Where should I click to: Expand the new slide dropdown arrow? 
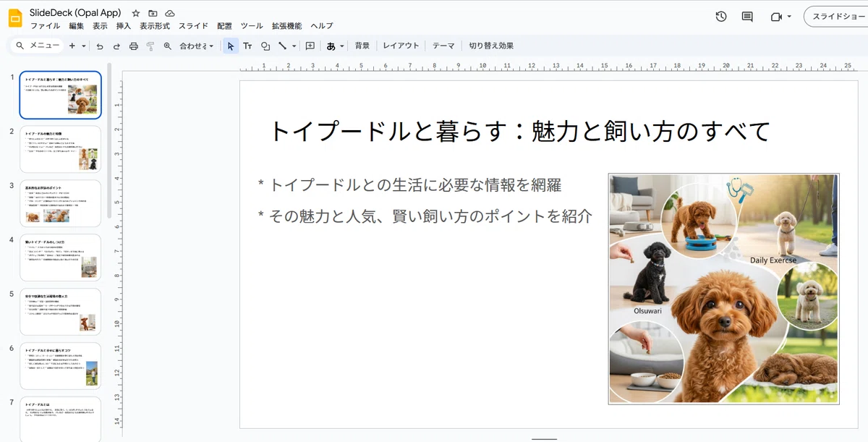click(x=84, y=46)
